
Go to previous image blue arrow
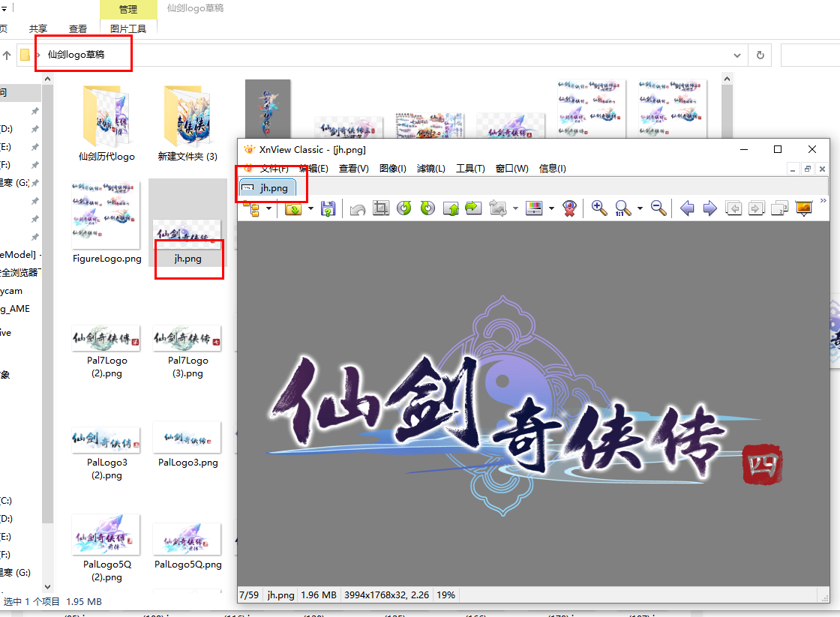tap(687, 208)
